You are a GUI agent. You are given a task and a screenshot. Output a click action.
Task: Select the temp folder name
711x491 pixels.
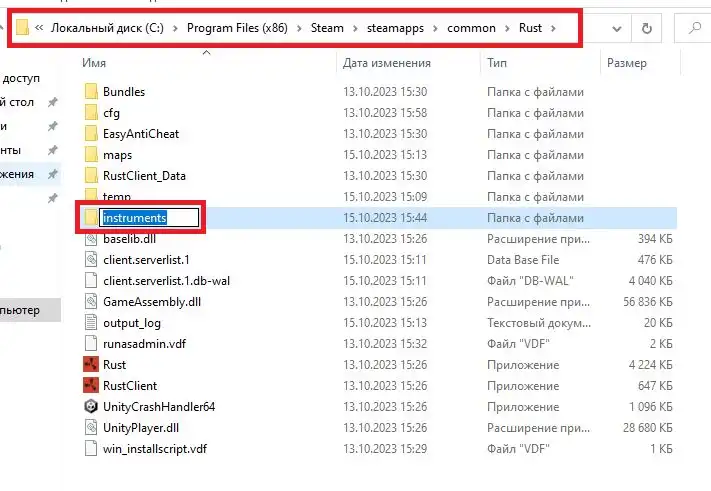click(117, 197)
